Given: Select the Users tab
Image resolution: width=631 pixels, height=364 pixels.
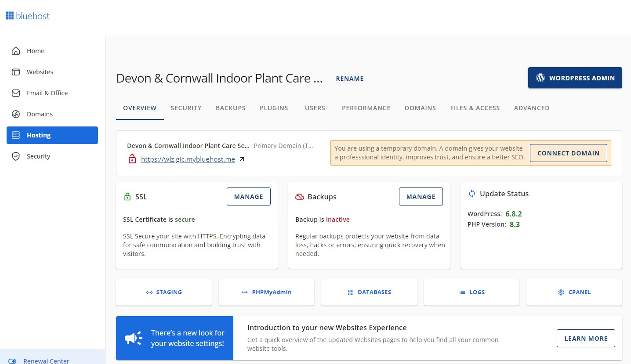Looking at the screenshot, I should click(x=315, y=108).
